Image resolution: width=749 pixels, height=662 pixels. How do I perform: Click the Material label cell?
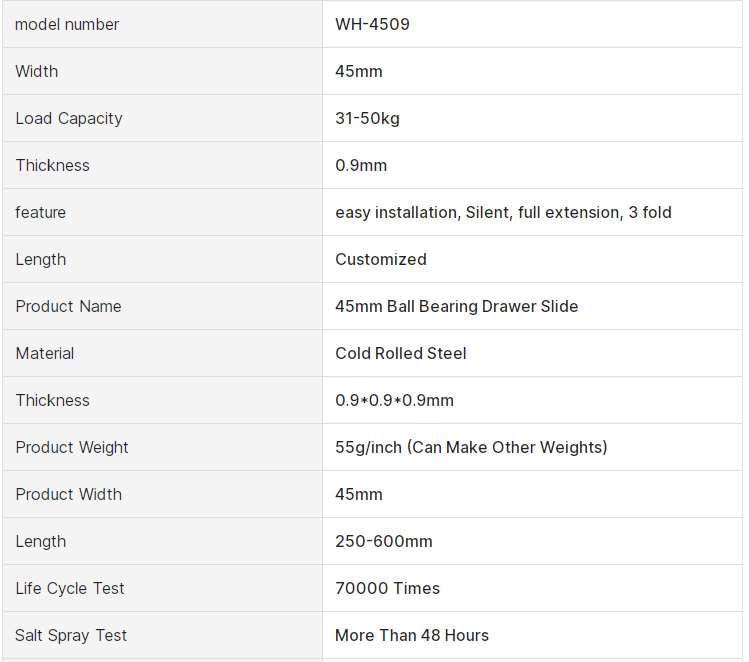click(45, 353)
